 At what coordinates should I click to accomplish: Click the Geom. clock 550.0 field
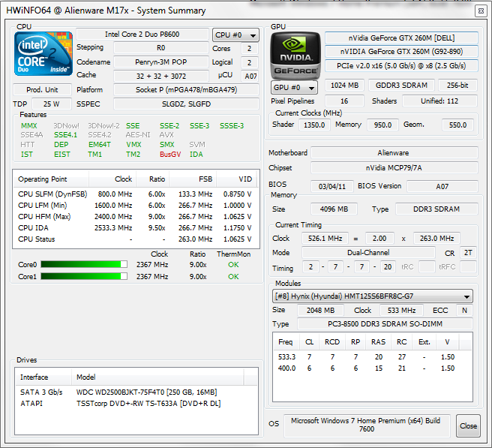[x=457, y=125]
